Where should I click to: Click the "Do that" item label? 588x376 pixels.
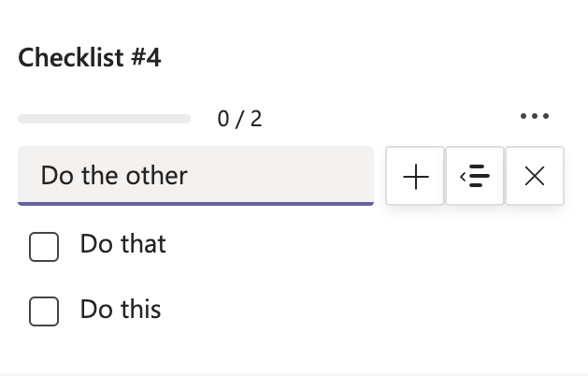(123, 244)
